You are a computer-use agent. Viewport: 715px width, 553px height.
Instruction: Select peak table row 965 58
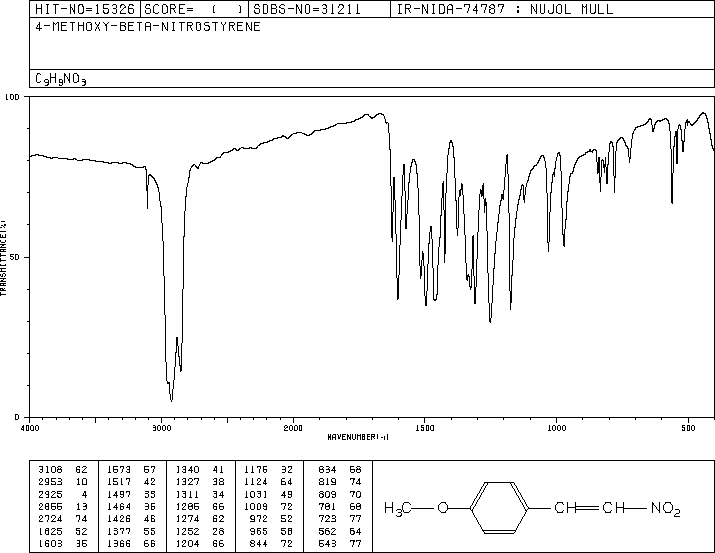tap(271, 531)
